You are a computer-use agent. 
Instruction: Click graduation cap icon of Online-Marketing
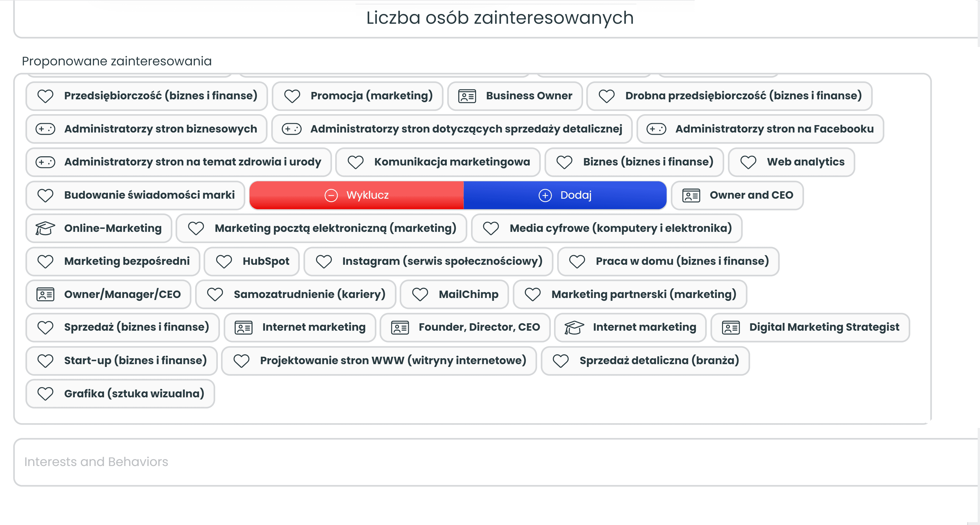[45, 228]
